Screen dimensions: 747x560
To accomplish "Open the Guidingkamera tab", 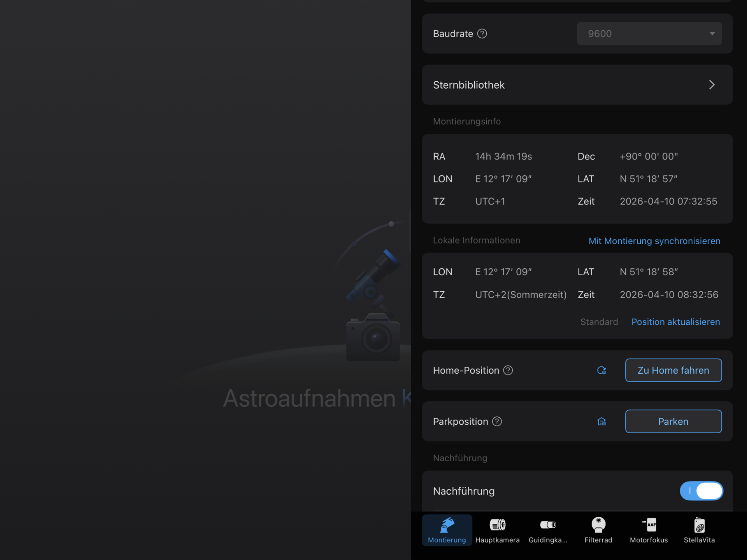I will click(x=548, y=530).
